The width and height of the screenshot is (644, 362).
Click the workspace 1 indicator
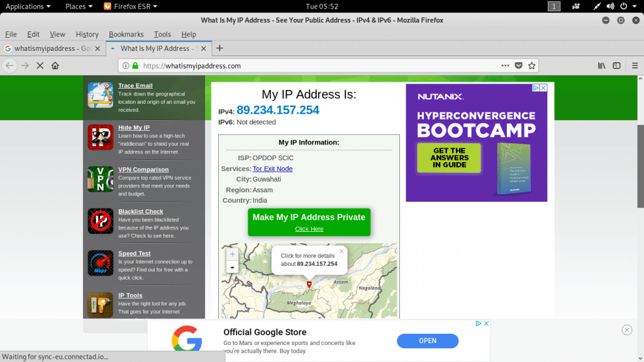click(554, 6)
